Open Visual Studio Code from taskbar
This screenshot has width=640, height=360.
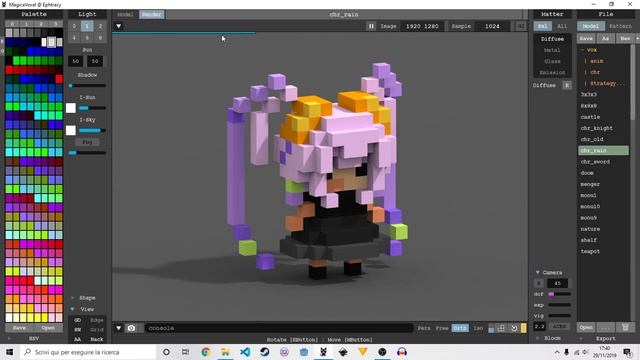click(x=245, y=352)
